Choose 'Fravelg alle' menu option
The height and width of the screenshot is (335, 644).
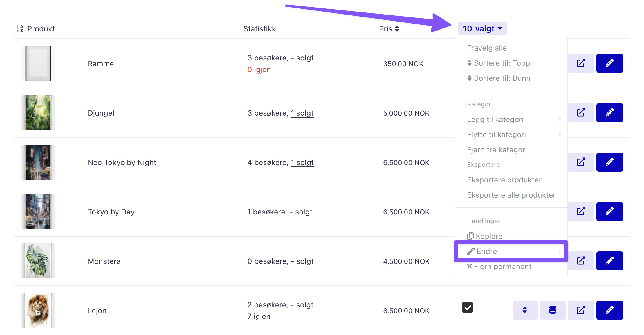tap(487, 48)
